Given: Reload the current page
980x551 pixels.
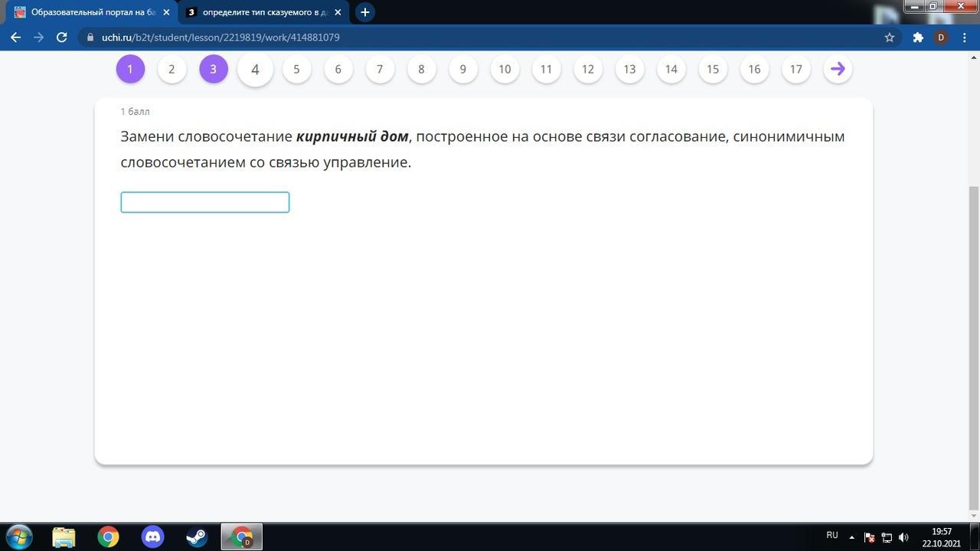Looking at the screenshot, I should (x=62, y=37).
